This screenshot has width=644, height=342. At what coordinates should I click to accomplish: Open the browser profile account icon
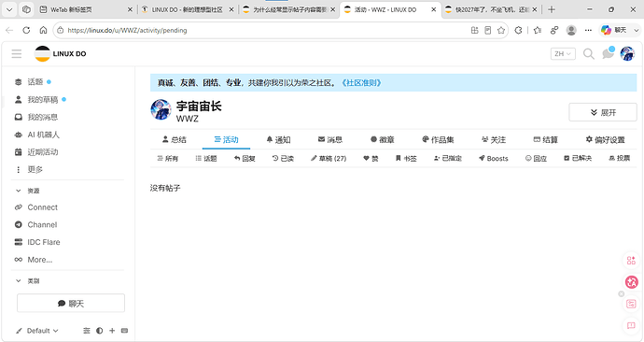point(571,30)
